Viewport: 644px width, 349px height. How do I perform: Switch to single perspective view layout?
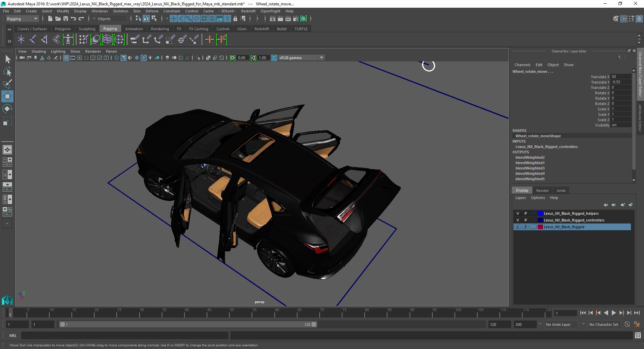(x=7, y=150)
